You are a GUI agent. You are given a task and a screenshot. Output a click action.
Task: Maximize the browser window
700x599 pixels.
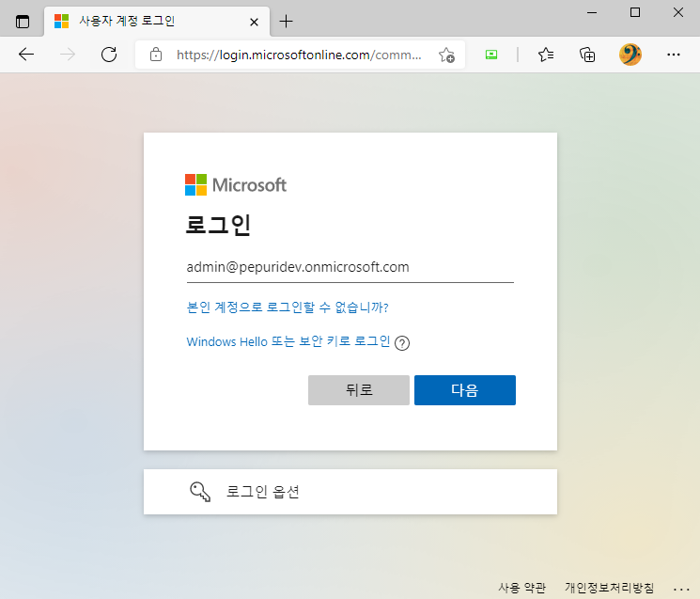(635, 12)
